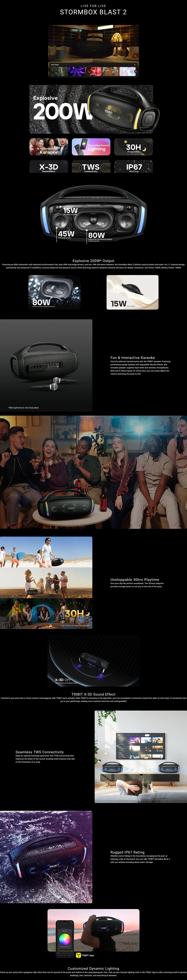This screenshot has height=980, width=187.
Task: Click the 80W subwoofer image card
Action: 54,292
